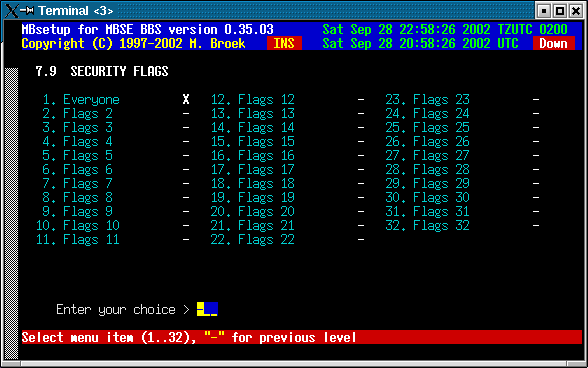Click the minimize button of Terminal window
The image size is (588, 368).
tap(543, 11)
